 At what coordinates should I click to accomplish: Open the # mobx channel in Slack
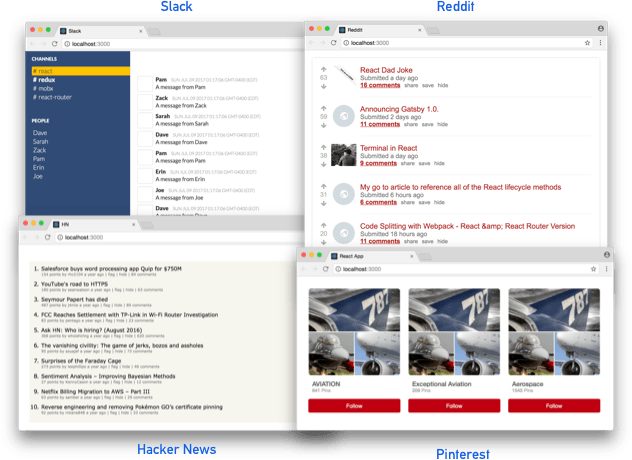tap(43, 88)
